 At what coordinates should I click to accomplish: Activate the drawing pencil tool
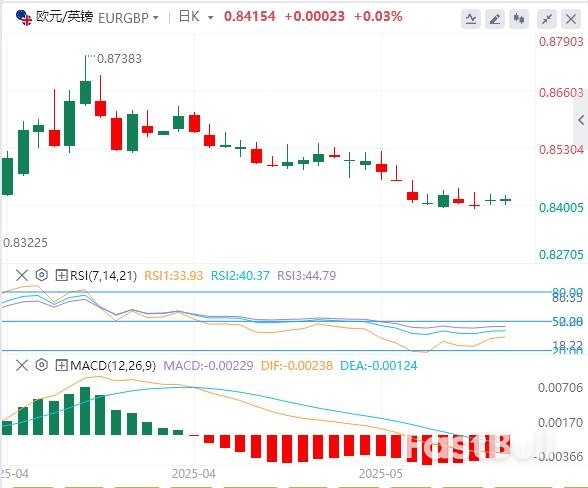click(495, 18)
